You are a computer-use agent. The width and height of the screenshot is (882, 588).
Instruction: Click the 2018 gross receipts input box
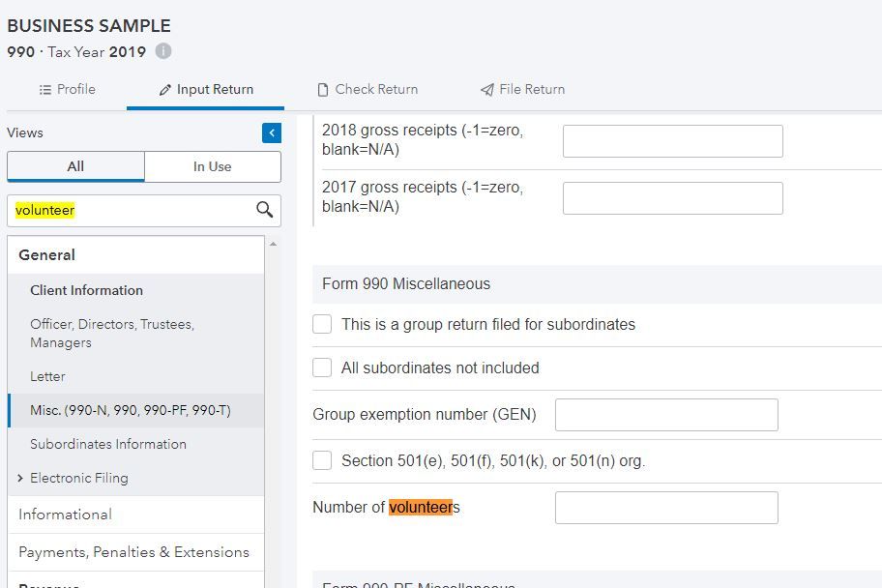pyautogui.click(x=672, y=141)
